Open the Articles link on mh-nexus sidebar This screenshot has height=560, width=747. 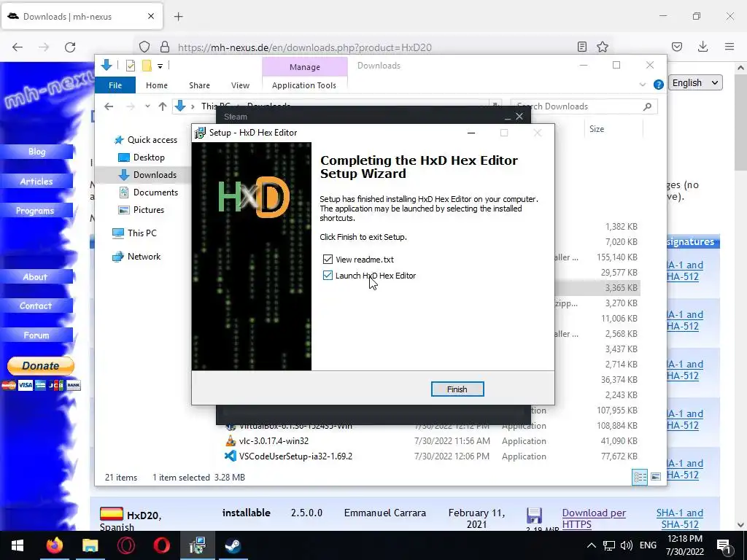click(36, 181)
